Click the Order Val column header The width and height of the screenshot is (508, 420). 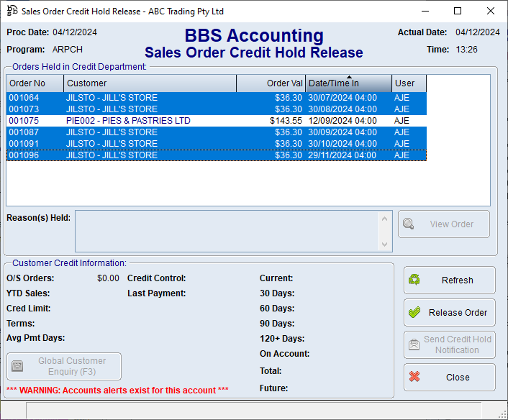pyautogui.click(x=271, y=83)
